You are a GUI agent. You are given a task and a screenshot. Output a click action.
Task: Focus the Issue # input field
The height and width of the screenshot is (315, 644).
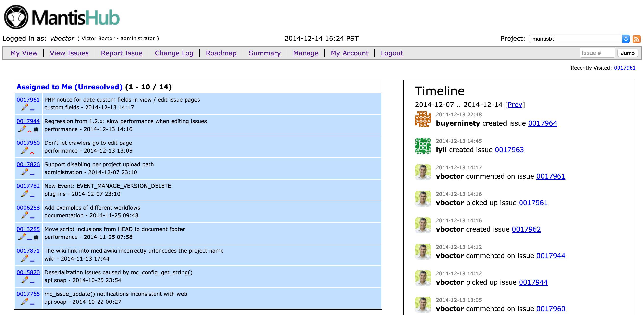(597, 53)
